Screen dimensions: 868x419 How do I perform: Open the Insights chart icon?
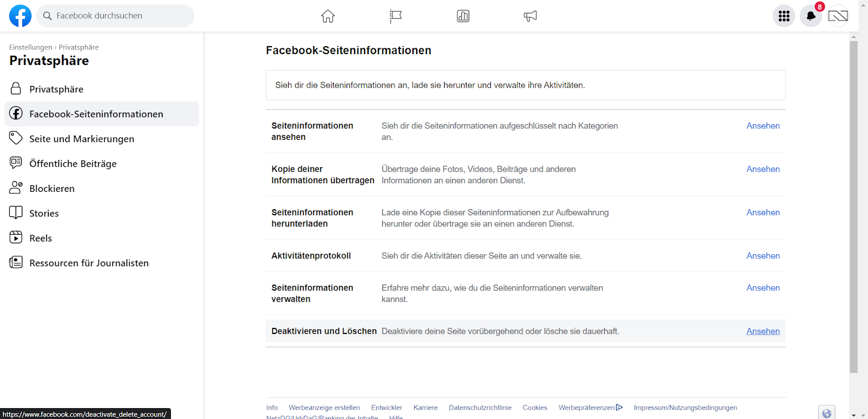463,16
